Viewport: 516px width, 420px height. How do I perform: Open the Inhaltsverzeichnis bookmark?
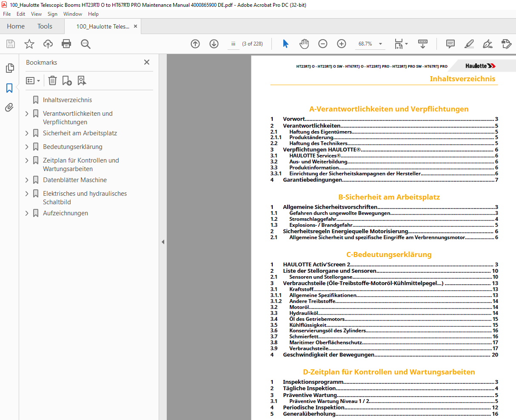[67, 100]
